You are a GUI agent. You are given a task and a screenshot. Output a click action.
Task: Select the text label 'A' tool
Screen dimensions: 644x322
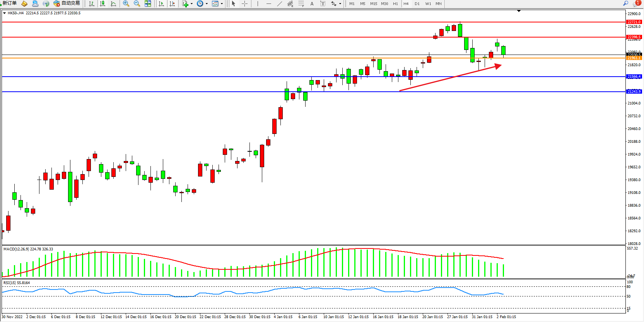click(312, 4)
